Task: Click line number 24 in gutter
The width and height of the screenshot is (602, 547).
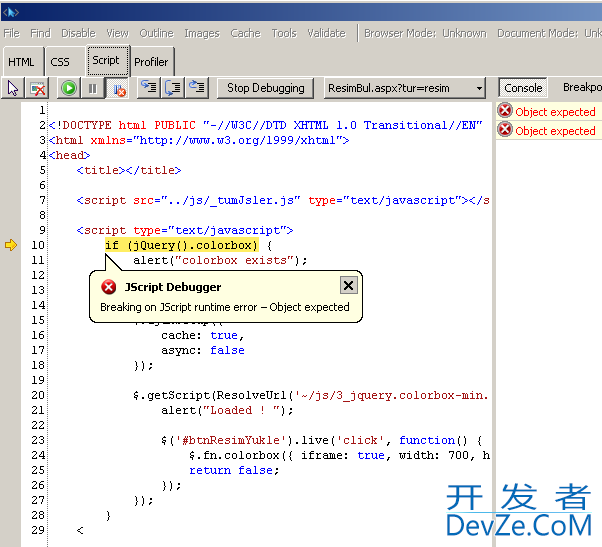Action: [x=38, y=455]
